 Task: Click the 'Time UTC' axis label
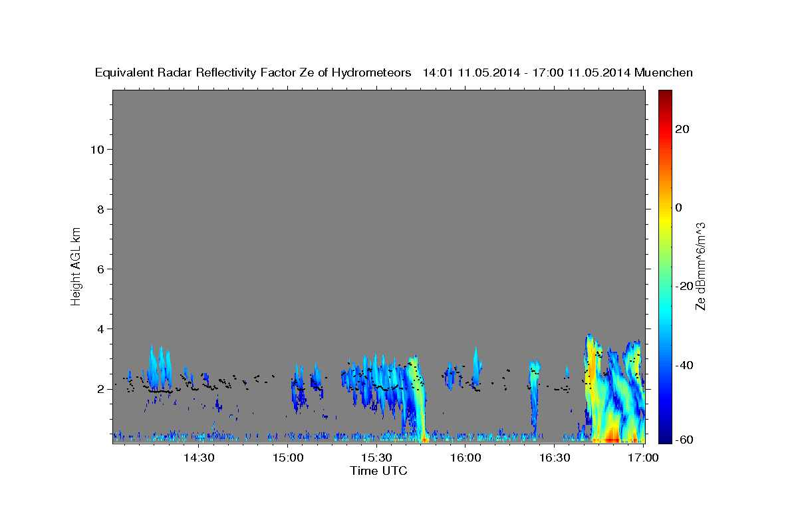(378, 471)
